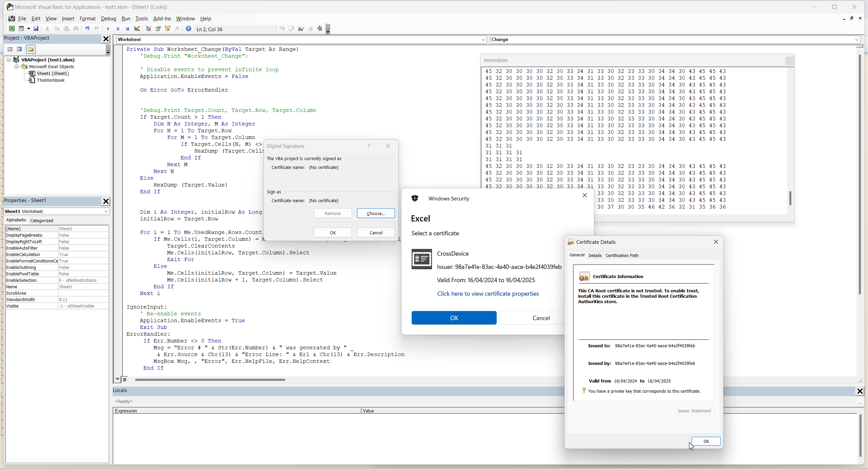Open the Worksheet object dropdown

point(483,40)
